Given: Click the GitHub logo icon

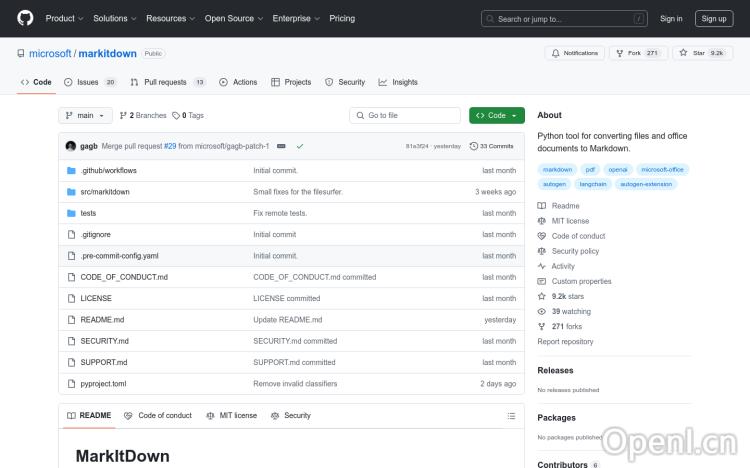Looking at the screenshot, I should [25, 18].
